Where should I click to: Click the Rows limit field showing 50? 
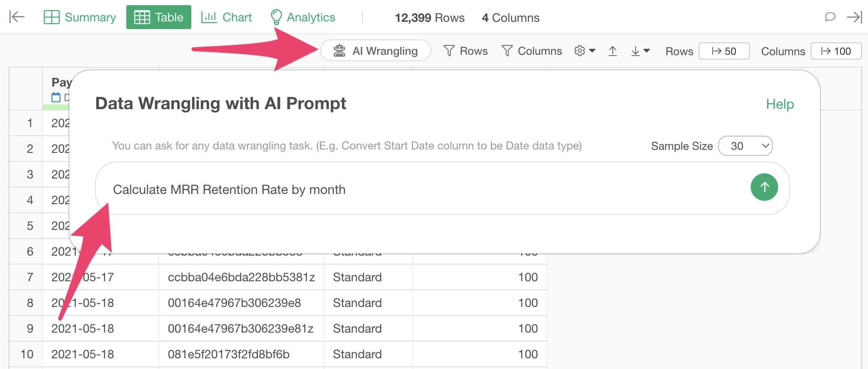(724, 51)
